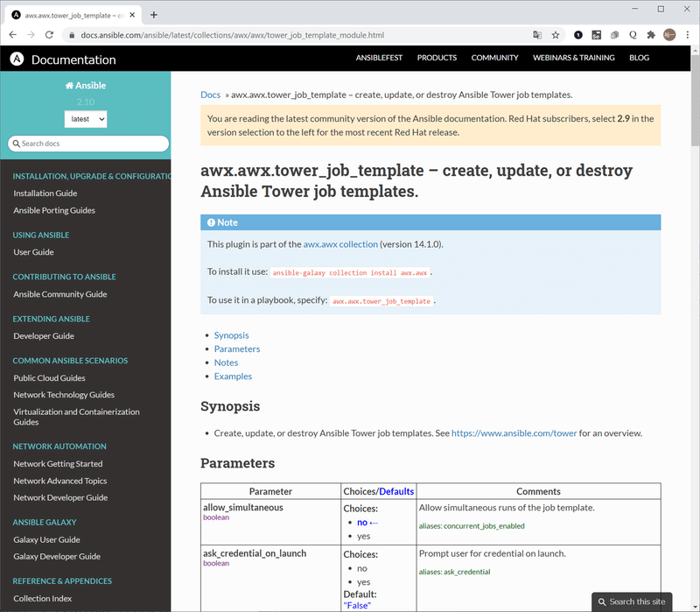Viewport: 700px width, 612px height.
Task: Select the PRODUCTS menu item
Action: click(437, 58)
